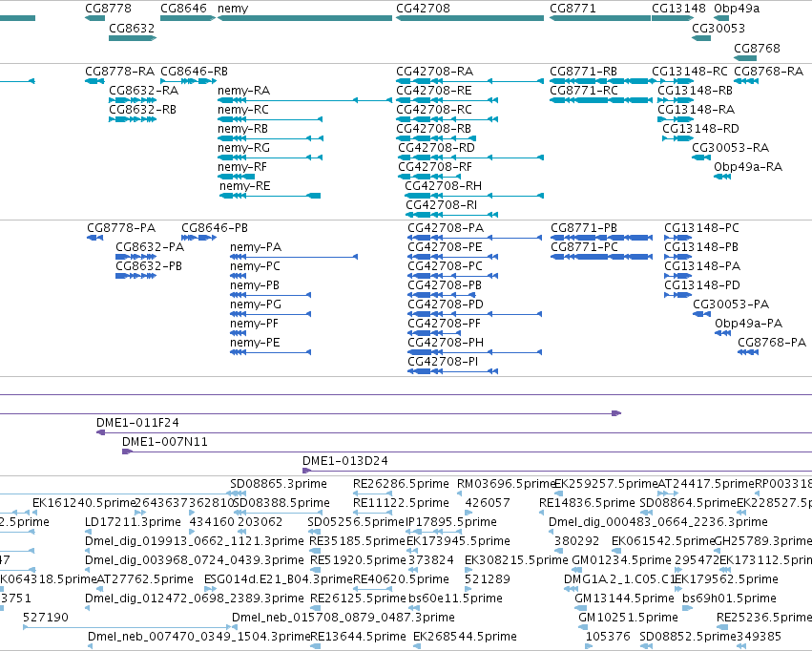Select the CG8771 gene label
This screenshot has height=651, width=812.
573,9
